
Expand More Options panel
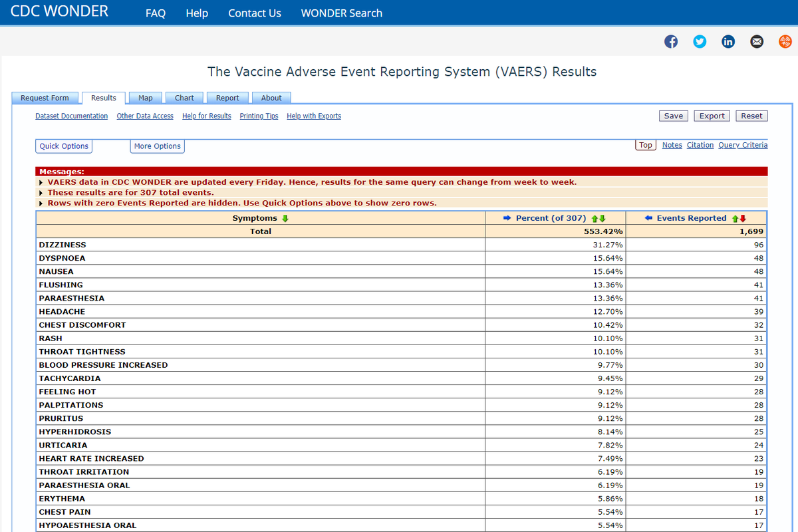point(158,146)
